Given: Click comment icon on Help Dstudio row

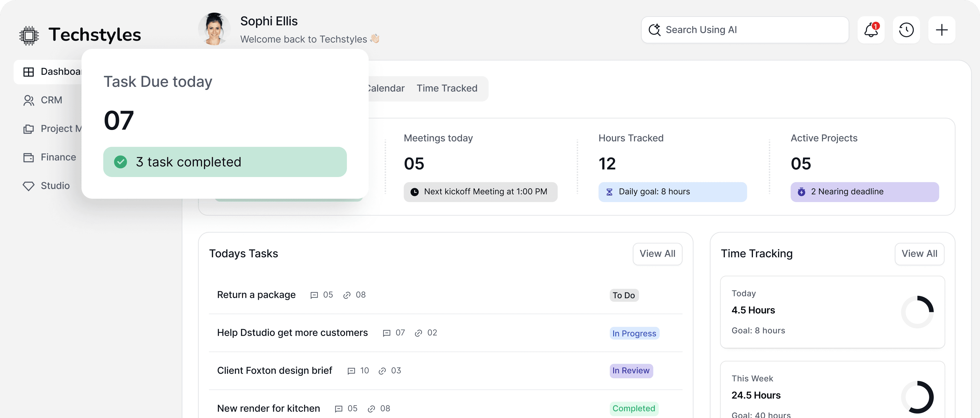Looking at the screenshot, I should (x=386, y=333).
